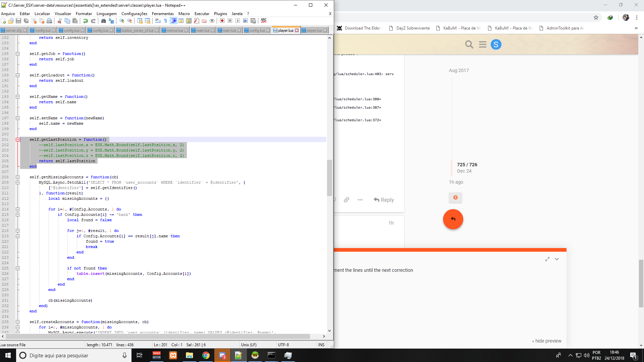Click hide preview link in browser composer
644x362 pixels.
click(x=547, y=341)
